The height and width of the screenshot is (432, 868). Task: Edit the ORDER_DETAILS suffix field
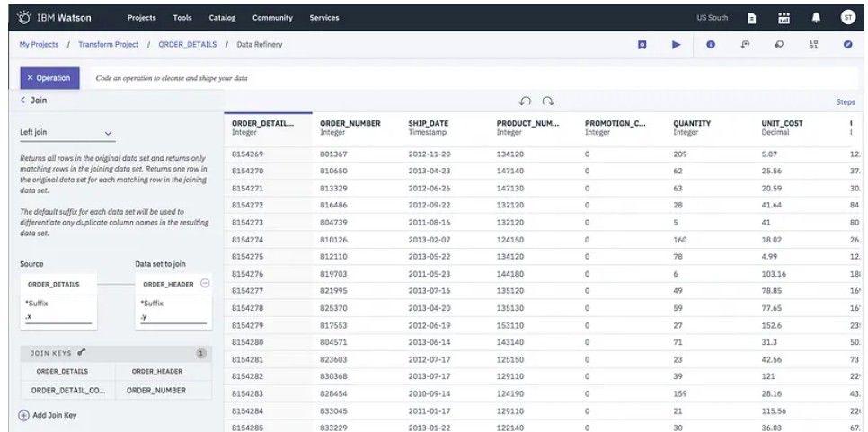click(58, 318)
